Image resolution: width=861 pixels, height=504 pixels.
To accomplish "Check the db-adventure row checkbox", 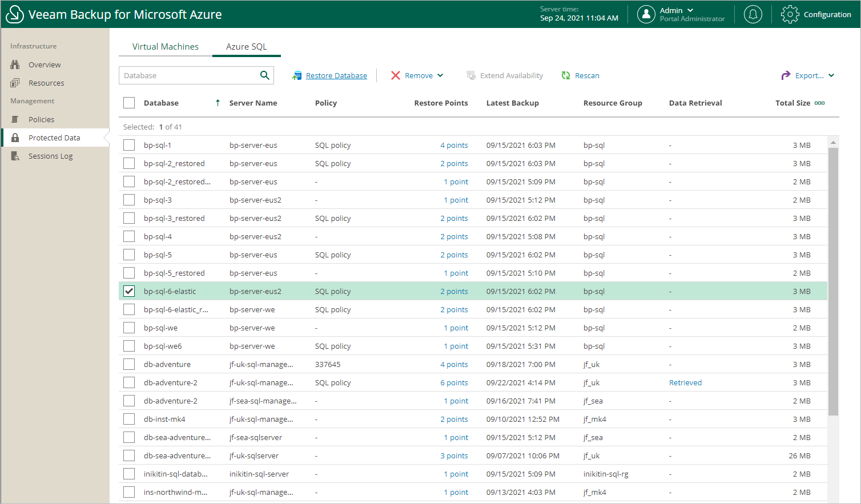I will pos(129,364).
